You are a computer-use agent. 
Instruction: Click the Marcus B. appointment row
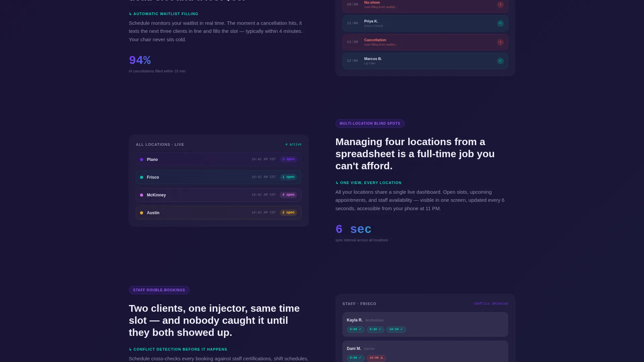click(x=425, y=61)
